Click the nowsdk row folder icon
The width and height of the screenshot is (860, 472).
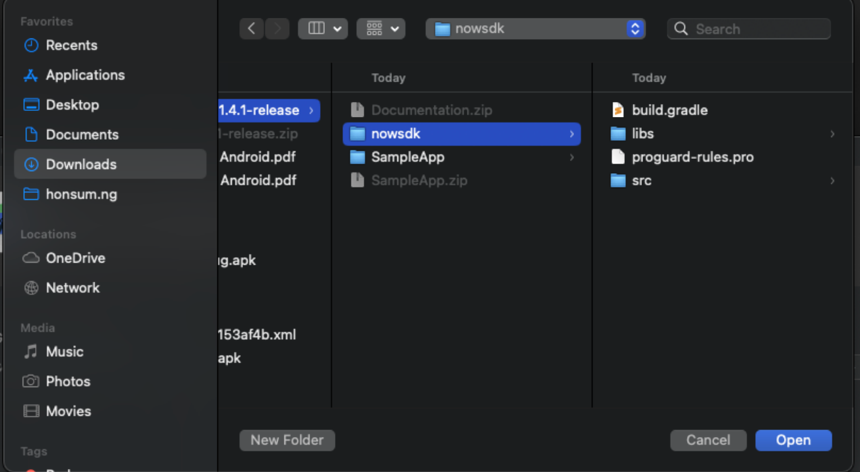pos(358,134)
